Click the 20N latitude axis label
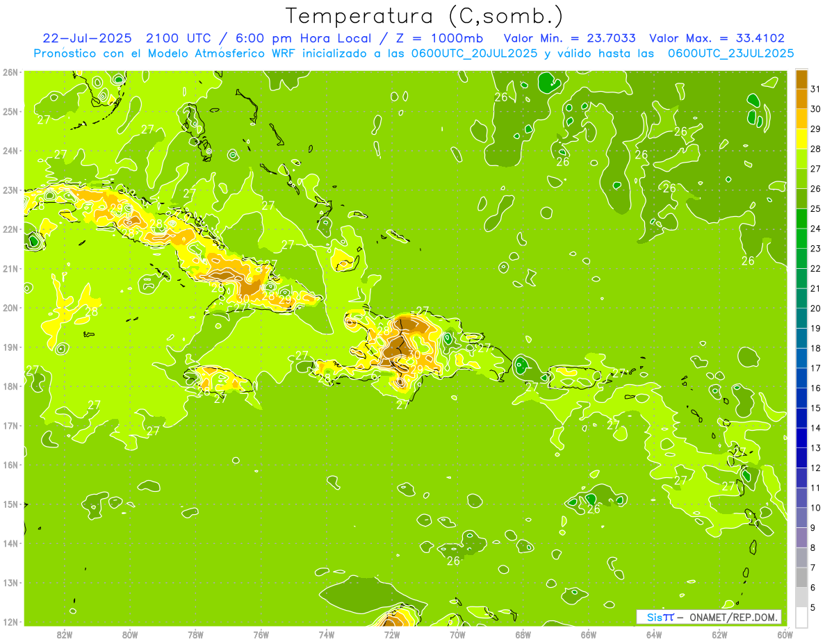The height and width of the screenshot is (644, 834). pyautogui.click(x=10, y=308)
